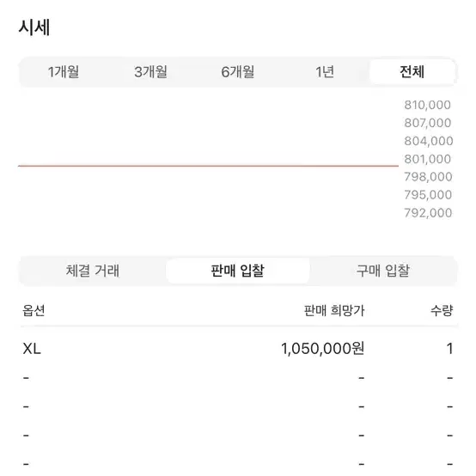Open the 판매 입찰 tab
Image resolution: width=476 pixels, height=476 pixels.
pos(238,271)
